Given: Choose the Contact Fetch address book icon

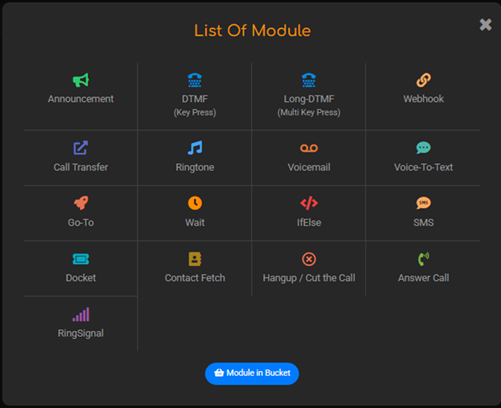Looking at the screenshot, I should (x=195, y=259).
